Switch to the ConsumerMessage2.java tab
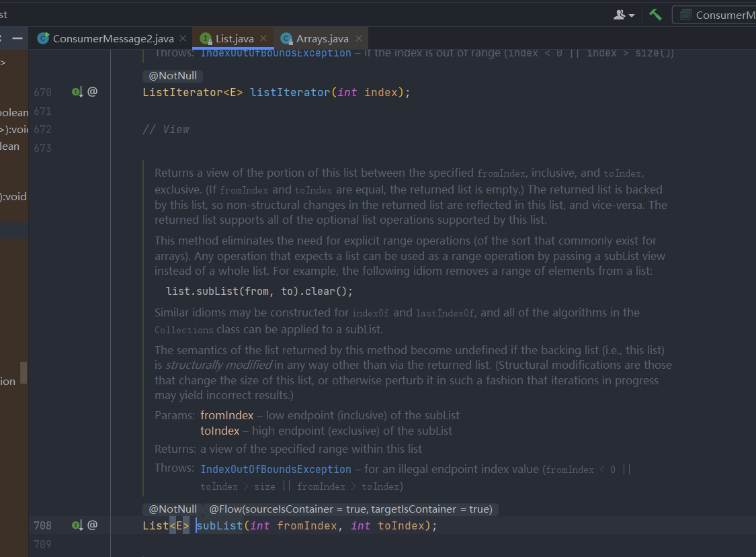756x557 pixels. pos(114,38)
